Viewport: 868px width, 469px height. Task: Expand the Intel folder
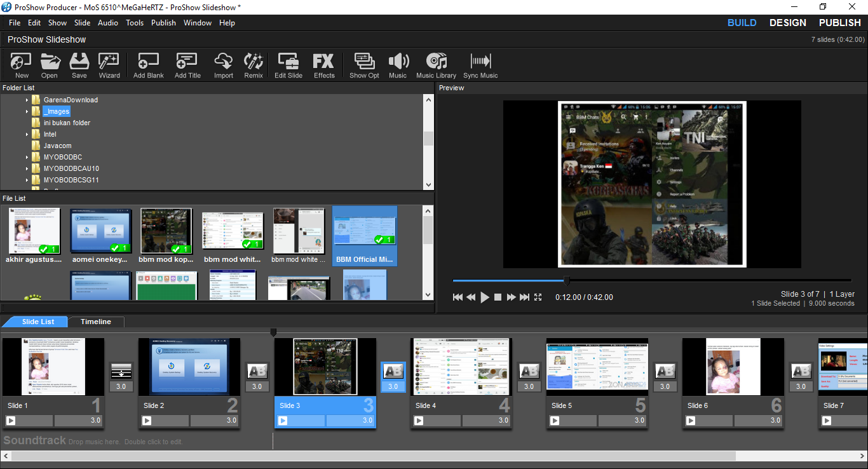(x=27, y=134)
